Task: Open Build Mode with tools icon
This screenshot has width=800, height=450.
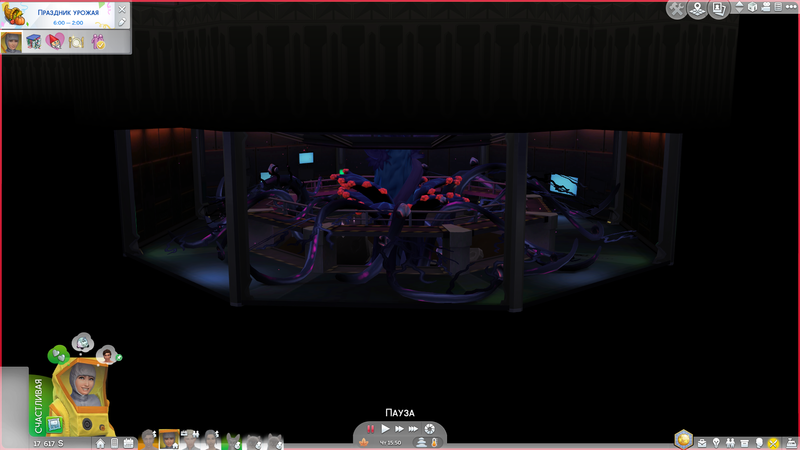Action: [677, 9]
